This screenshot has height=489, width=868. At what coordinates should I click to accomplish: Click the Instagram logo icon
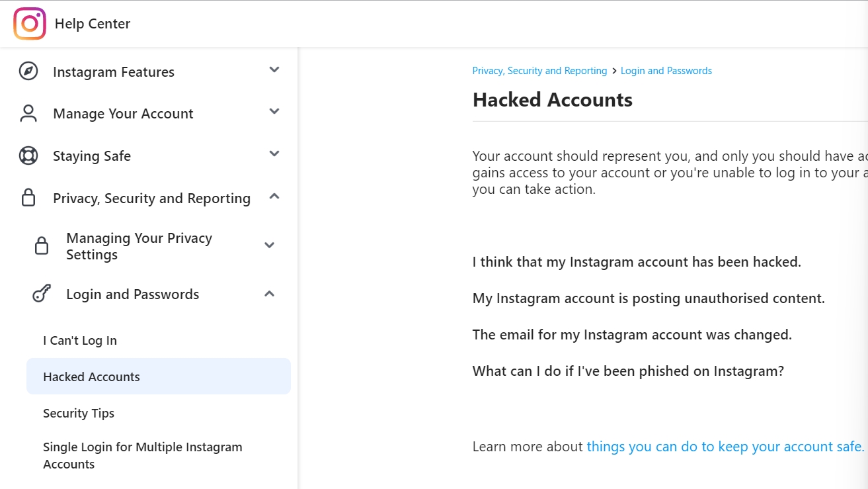(30, 24)
